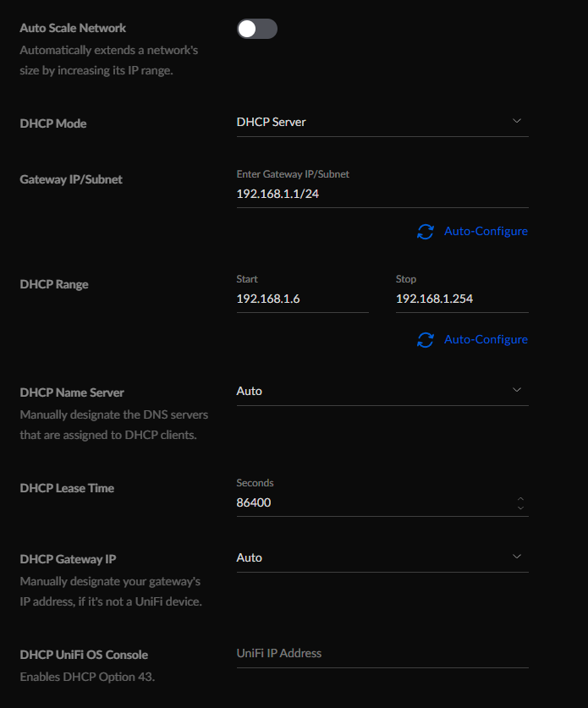Increase lease time with the up stepper arrow
The width and height of the screenshot is (588, 708).
(520, 498)
